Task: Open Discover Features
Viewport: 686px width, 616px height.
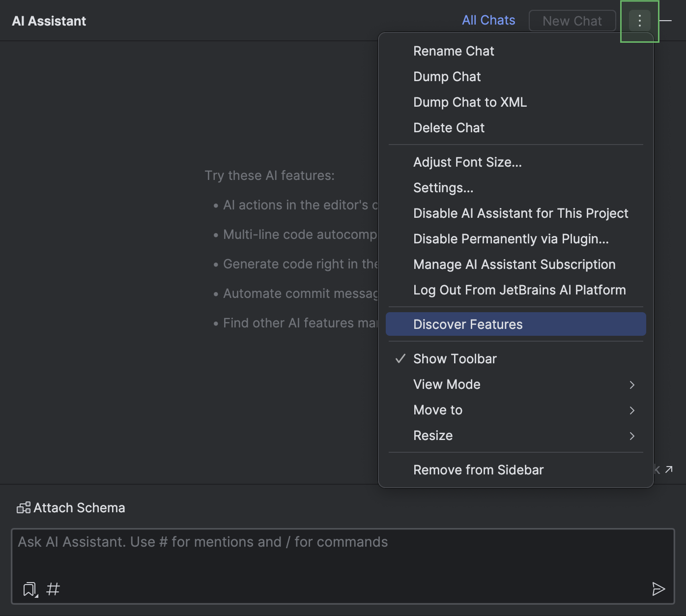Action: [467, 324]
